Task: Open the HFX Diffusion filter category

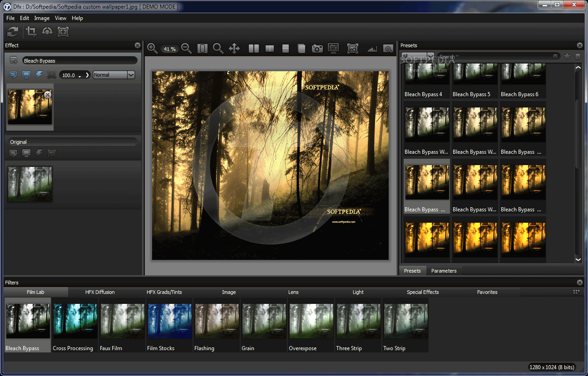Action: [x=100, y=292]
